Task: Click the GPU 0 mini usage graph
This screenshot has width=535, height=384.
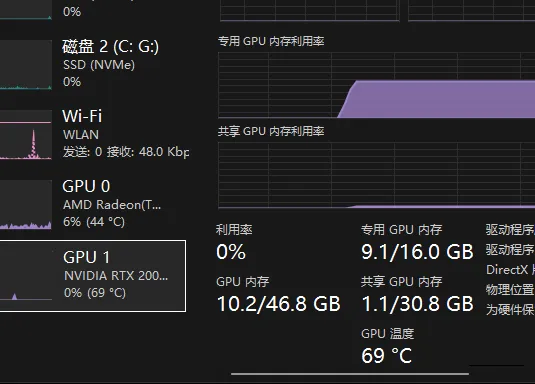Action: click(26, 205)
